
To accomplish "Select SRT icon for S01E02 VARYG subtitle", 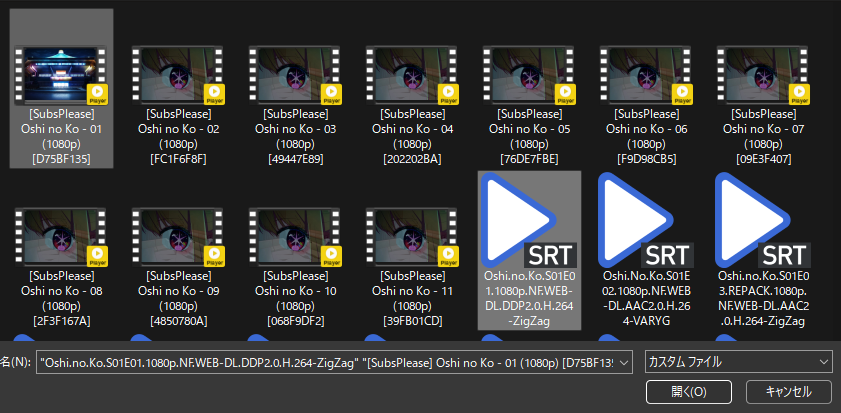I will (x=646, y=220).
